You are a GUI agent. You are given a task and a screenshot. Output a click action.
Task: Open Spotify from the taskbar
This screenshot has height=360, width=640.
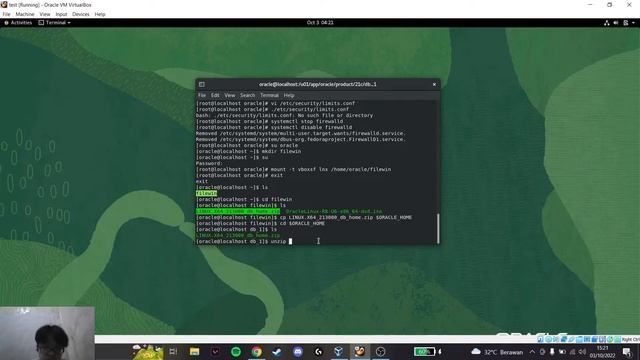tap(236, 351)
